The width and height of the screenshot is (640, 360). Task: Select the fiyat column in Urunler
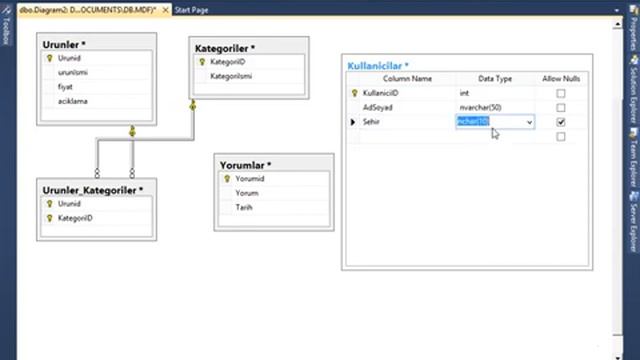click(x=65, y=87)
